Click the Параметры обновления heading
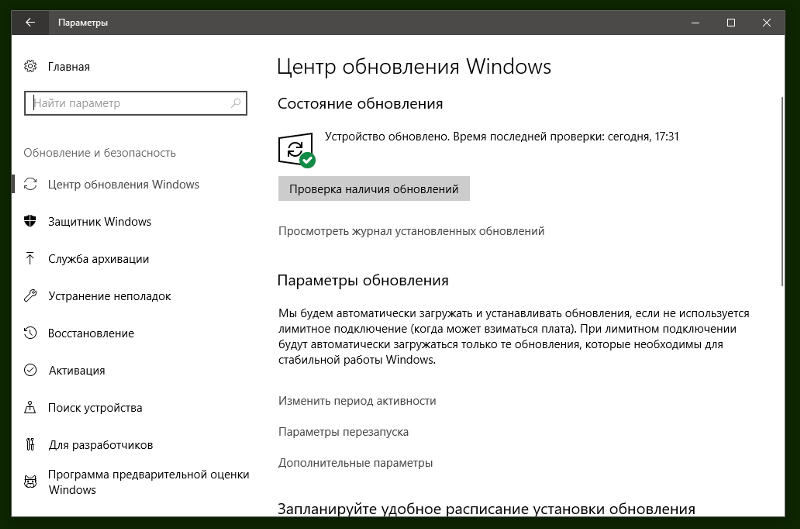 363,280
